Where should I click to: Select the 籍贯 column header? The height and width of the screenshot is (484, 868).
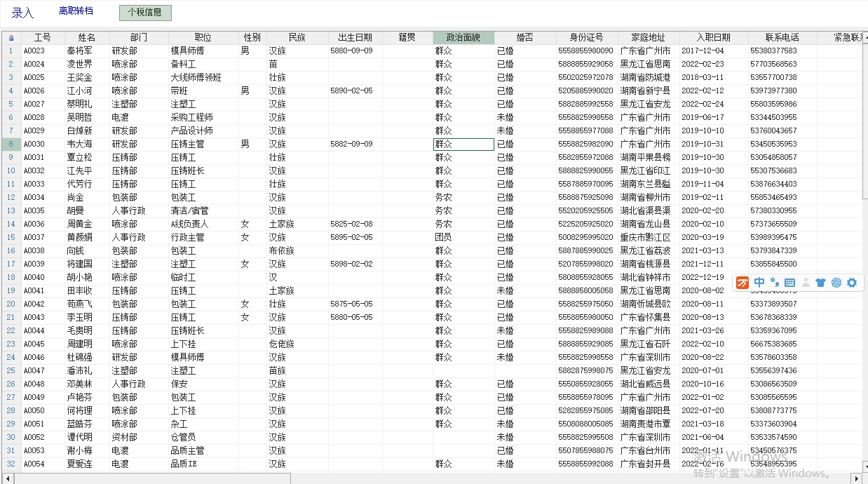click(x=408, y=38)
